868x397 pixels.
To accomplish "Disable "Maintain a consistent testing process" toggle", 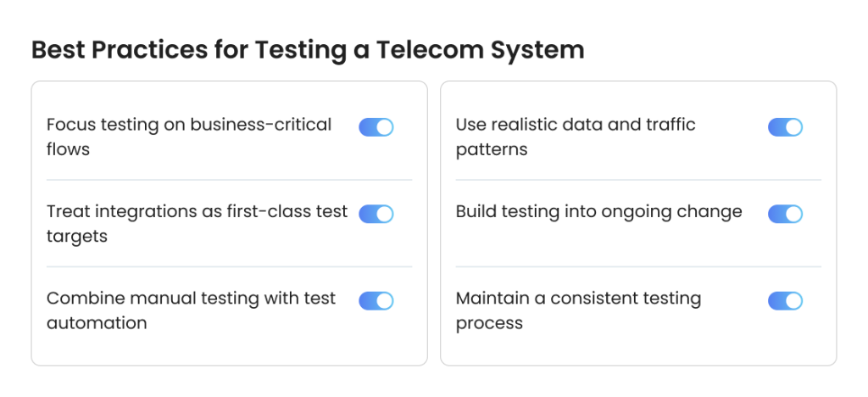I will (x=785, y=300).
